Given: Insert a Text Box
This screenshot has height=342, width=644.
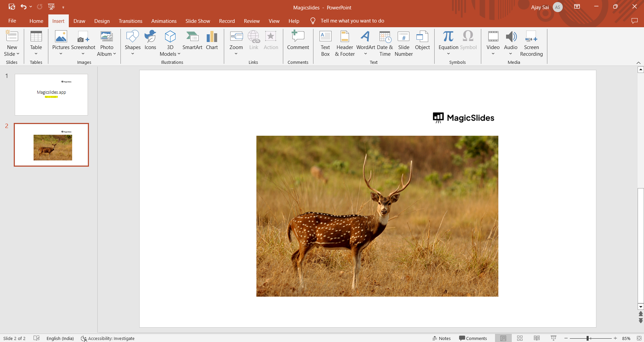Looking at the screenshot, I should click(x=325, y=44).
